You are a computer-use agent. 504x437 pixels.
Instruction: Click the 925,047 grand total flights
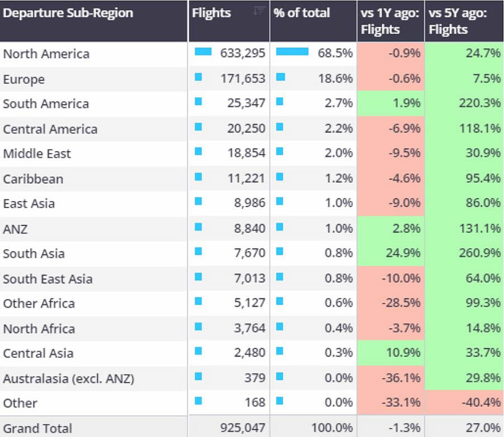243,427
